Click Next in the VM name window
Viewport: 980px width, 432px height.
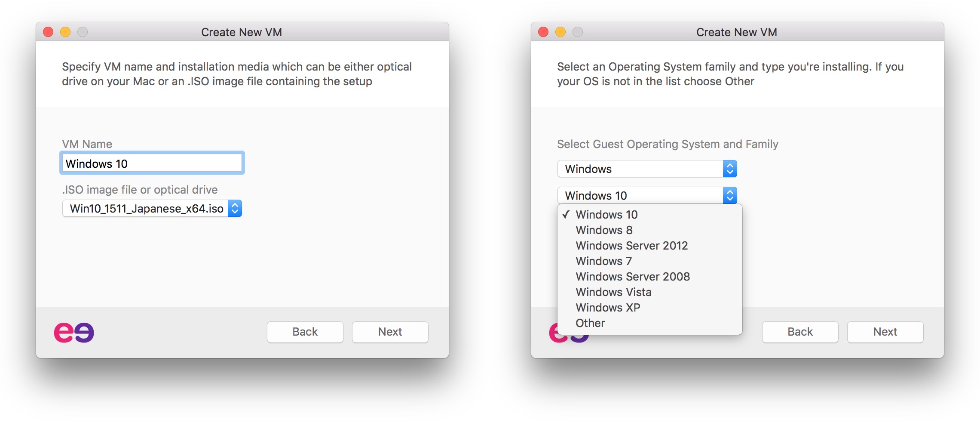point(390,332)
